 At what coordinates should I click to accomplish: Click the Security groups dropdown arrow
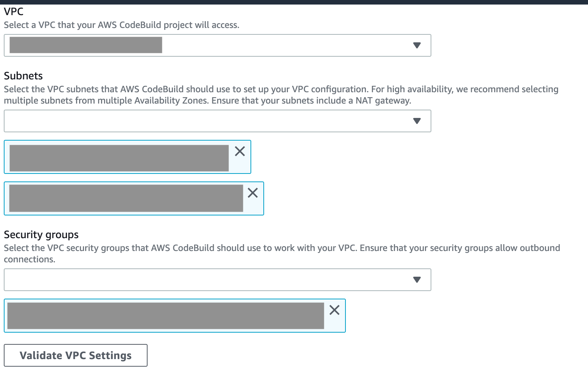click(x=417, y=279)
